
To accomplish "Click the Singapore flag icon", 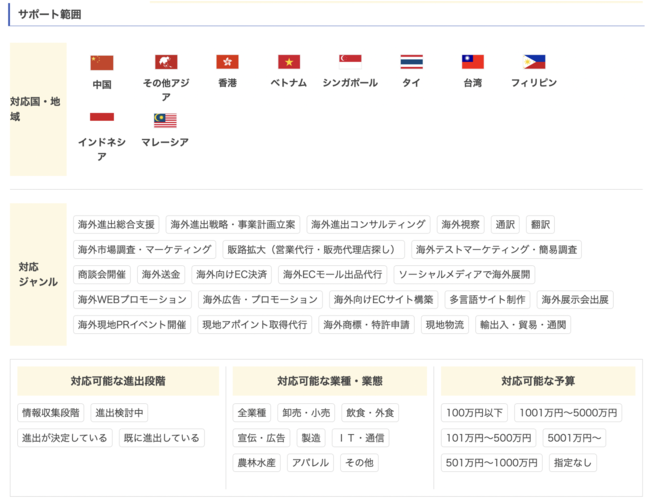I will point(350,60).
